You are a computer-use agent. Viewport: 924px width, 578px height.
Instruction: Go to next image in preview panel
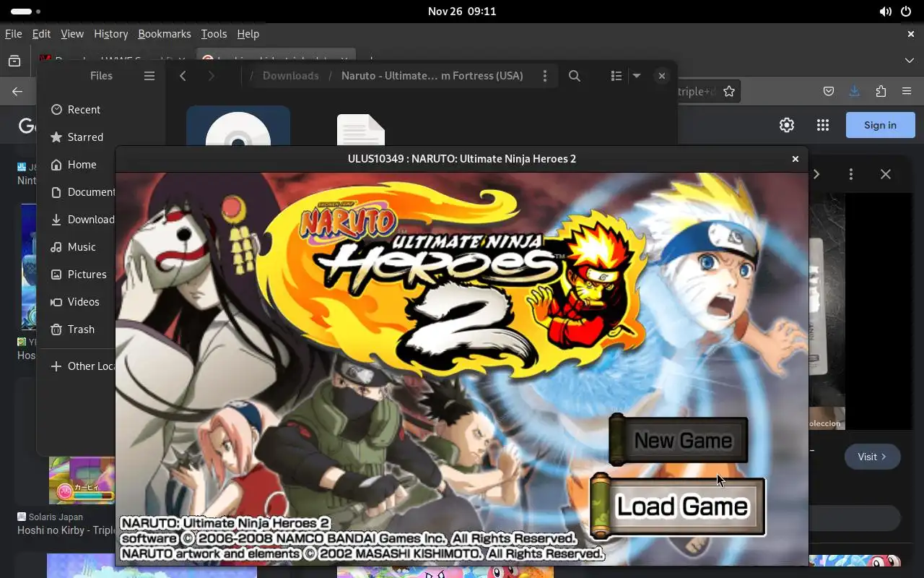pyautogui.click(x=816, y=174)
